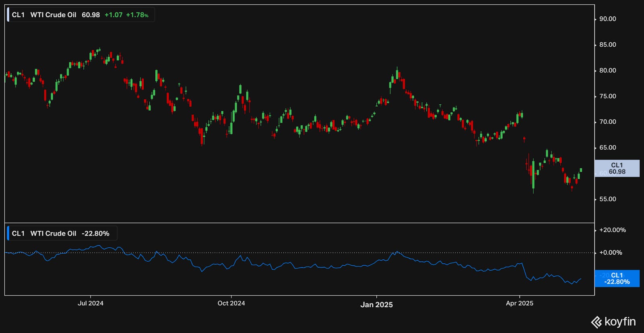Click the +0.00% axis label
Image resolution: width=644 pixels, height=333 pixels.
click(611, 252)
